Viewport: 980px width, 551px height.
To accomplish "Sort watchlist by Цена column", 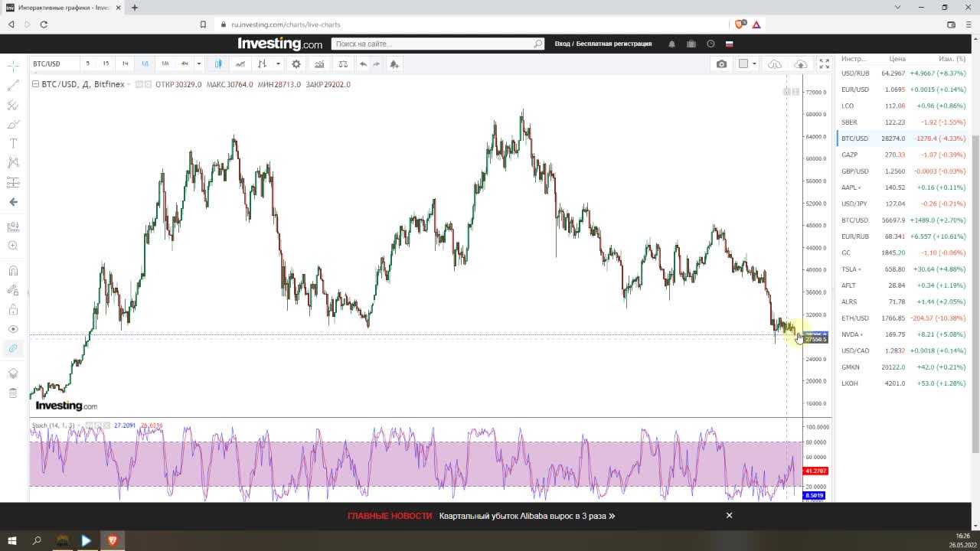I will [897, 59].
